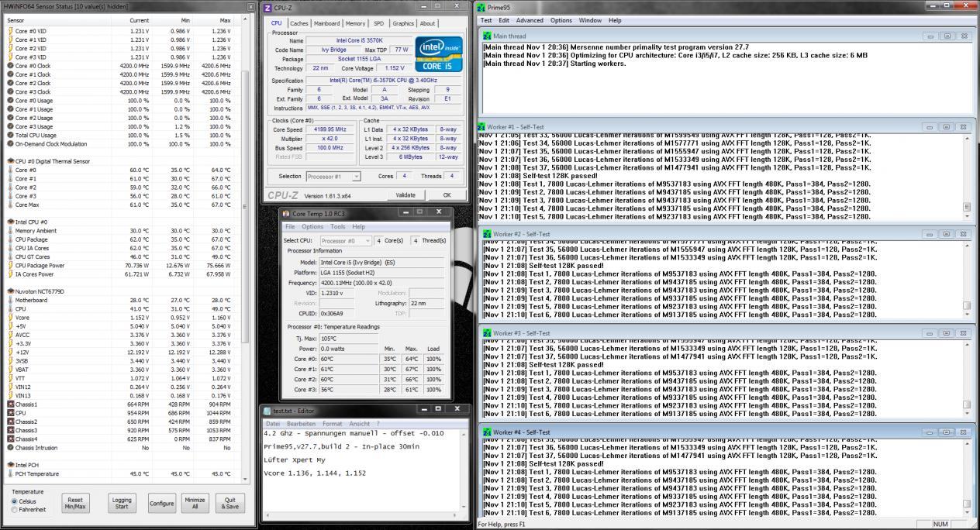
Task: Click the voltage icon beside +12V
Action: pyautogui.click(x=10, y=352)
